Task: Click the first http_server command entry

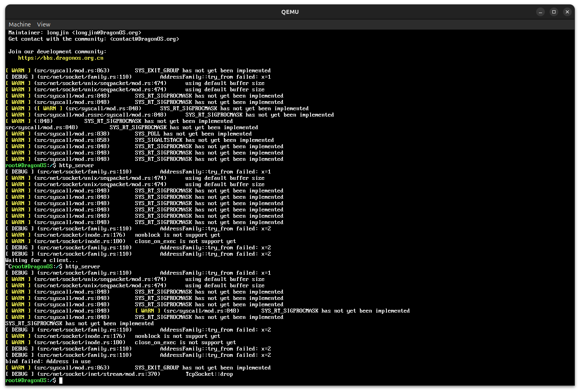Action: pos(76,166)
